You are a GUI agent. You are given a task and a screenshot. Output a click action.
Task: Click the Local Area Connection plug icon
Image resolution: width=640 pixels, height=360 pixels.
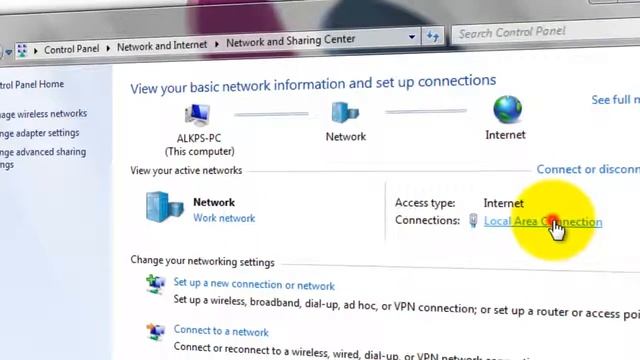pos(473,220)
